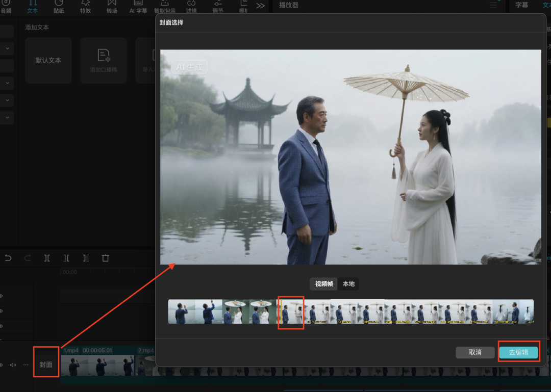The height and width of the screenshot is (392, 551).
Task: Expand the double-chevron more tools button
Action: coord(260,6)
